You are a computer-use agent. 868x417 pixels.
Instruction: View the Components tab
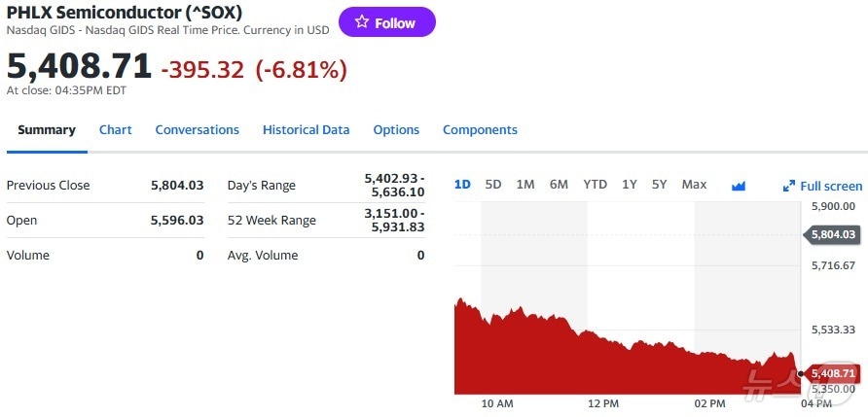(480, 129)
